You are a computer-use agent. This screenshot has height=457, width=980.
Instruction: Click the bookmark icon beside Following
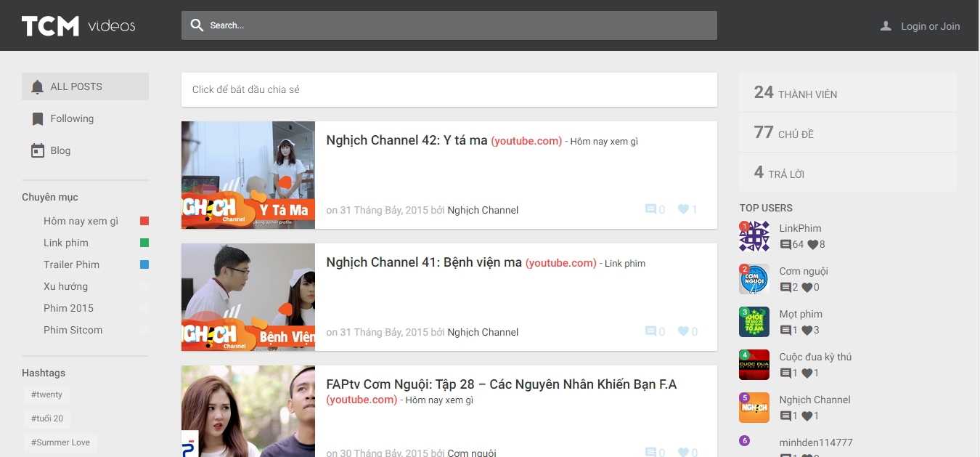coord(38,118)
